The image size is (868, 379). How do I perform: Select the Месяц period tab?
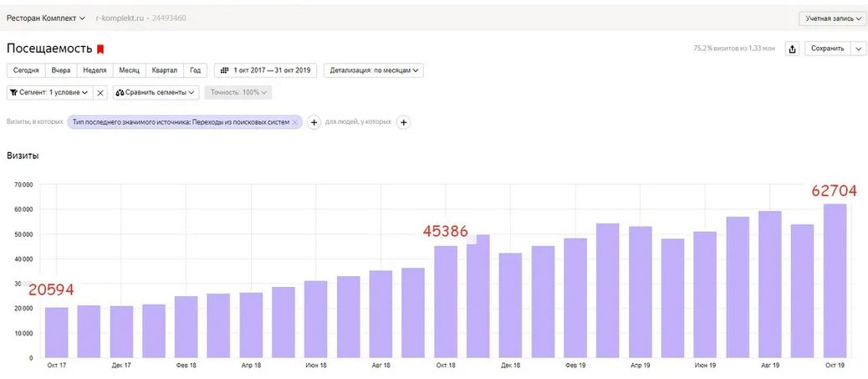coord(129,70)
